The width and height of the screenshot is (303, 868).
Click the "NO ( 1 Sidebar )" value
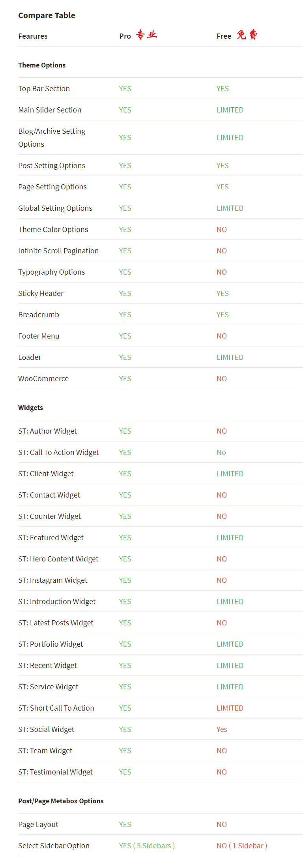tap(242, 846)
